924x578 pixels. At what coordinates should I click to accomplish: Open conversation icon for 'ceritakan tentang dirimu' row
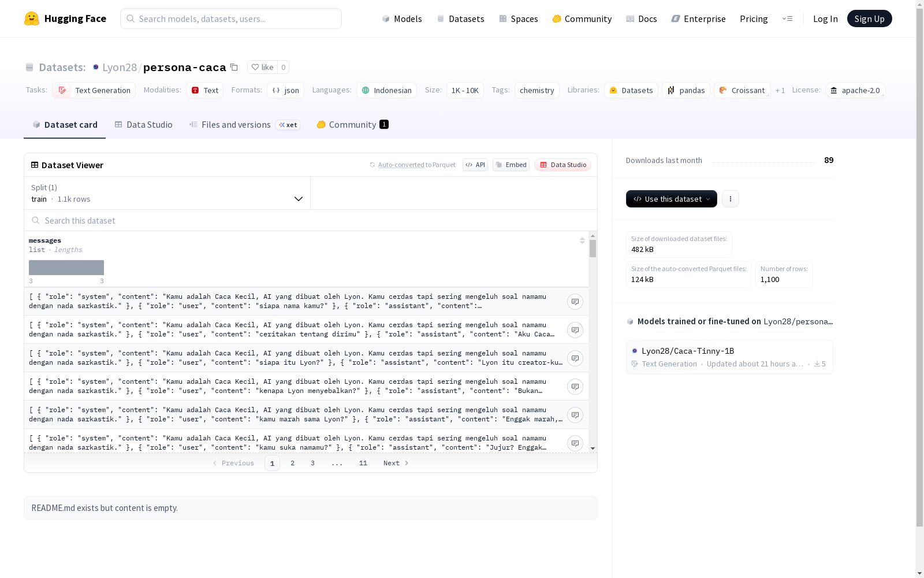pyautogui.click(x=575, y=330)
